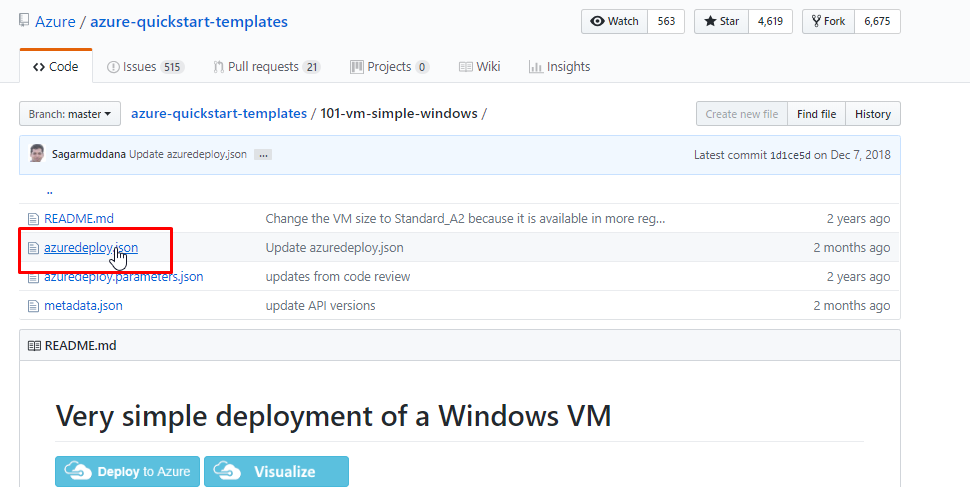This screenshot has height=487, width=970.
Task: Click file icon next to azuredeploy.parameters.json
Action: (x=33, y=277)
